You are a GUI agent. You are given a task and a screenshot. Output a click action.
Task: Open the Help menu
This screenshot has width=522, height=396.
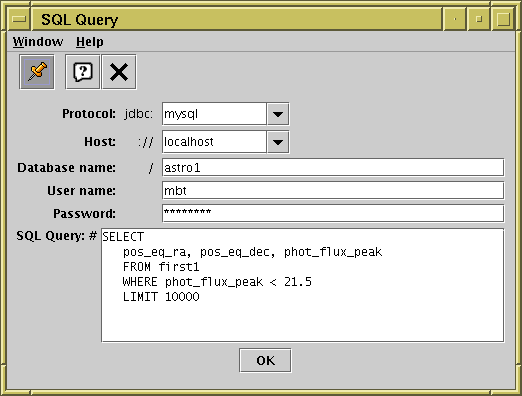90,42
